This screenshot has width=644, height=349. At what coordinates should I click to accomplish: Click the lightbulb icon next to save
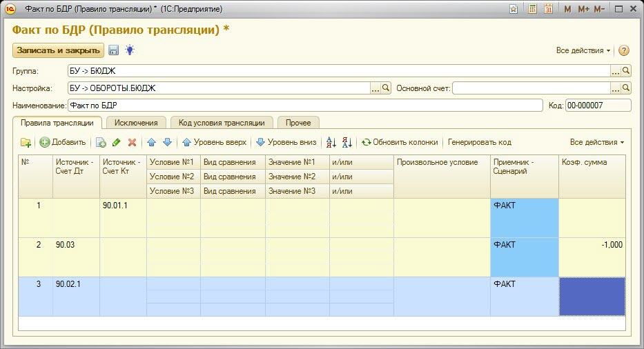129,50
